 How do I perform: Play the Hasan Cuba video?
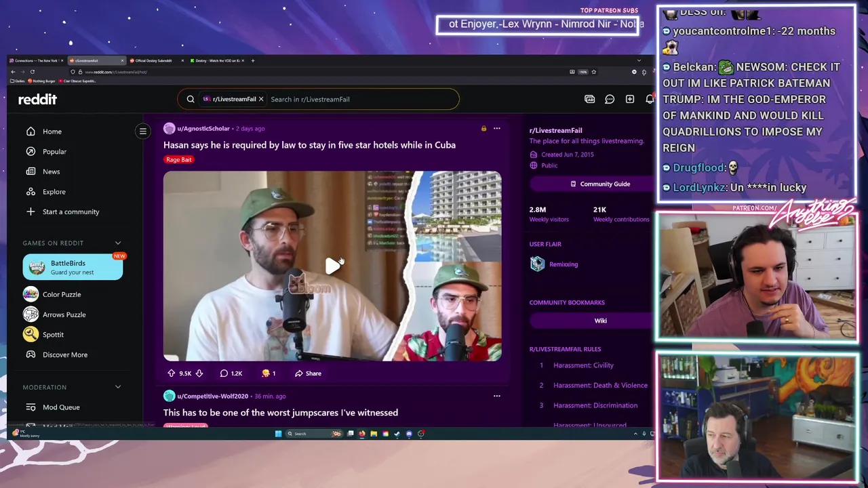coord(332,266)
